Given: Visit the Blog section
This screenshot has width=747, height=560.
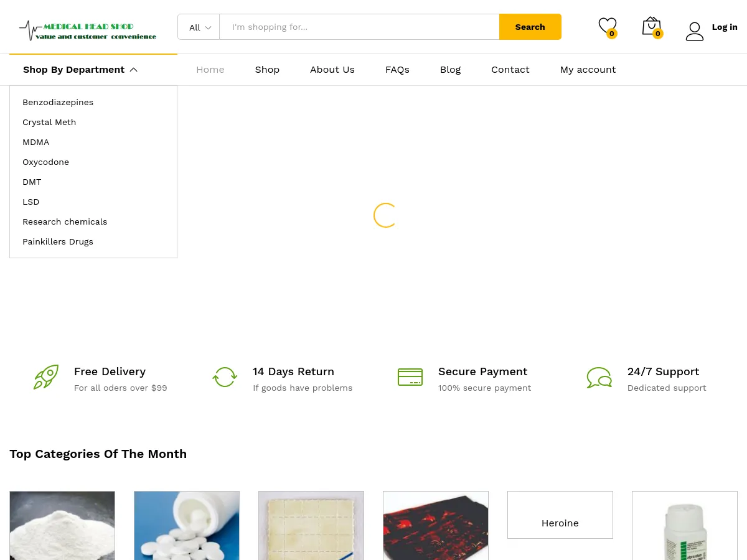Looking at the screenshot, I should point(450,69).
